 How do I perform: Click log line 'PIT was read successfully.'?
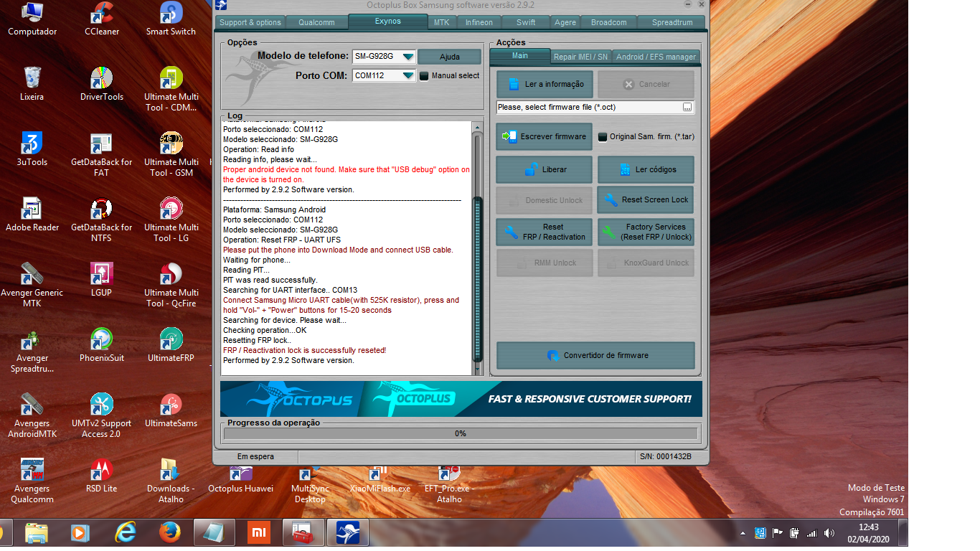coord(270,280)
